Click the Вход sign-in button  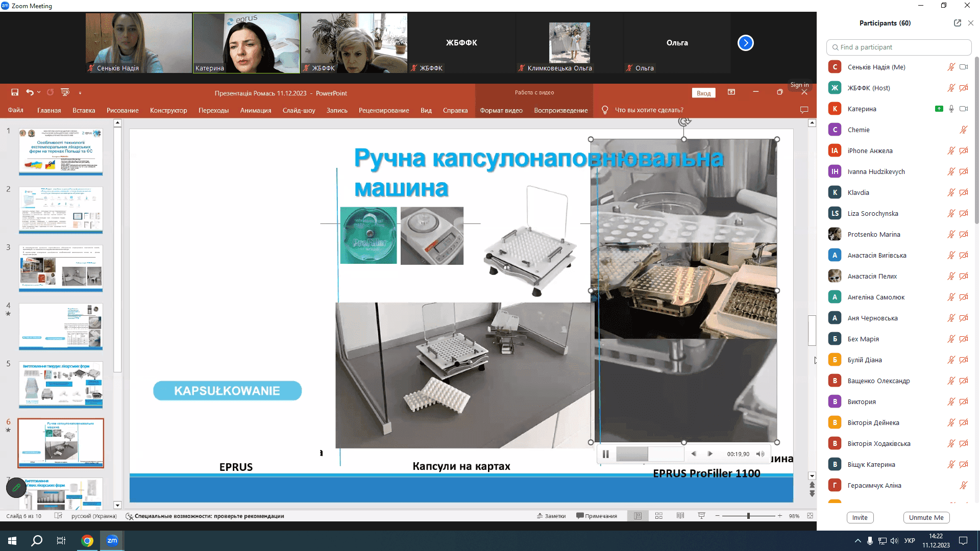[x=704, y=93]
